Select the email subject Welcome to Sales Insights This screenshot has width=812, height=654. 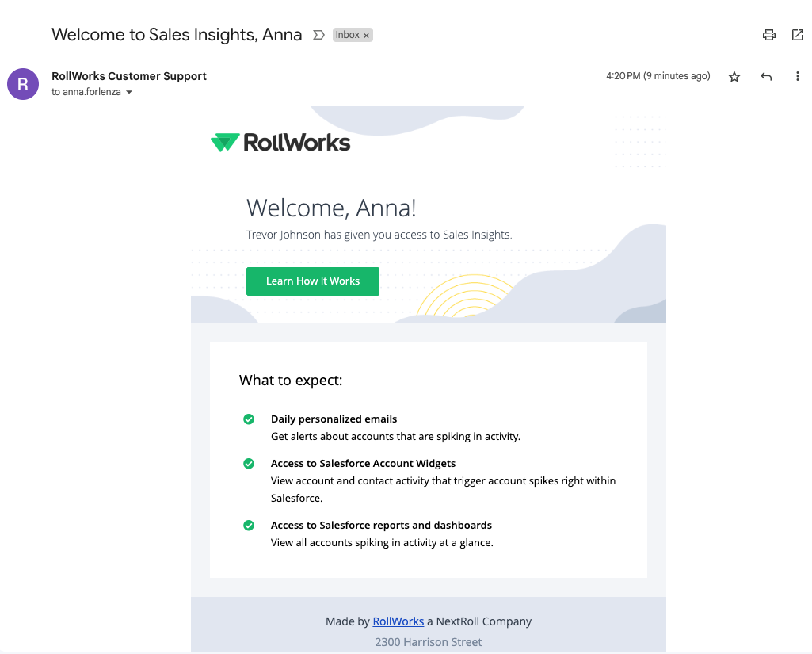[x=177, y=35]
